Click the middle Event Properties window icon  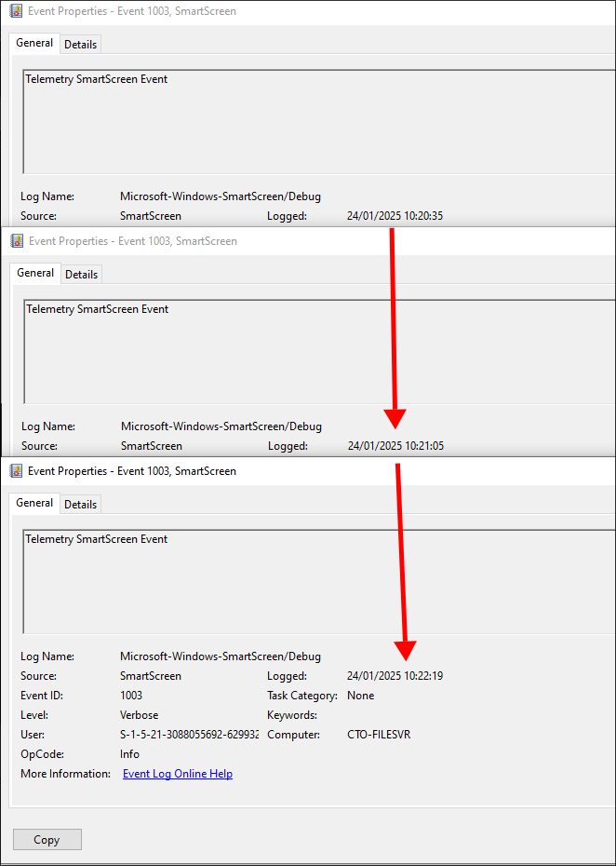[x=17, y=241]
